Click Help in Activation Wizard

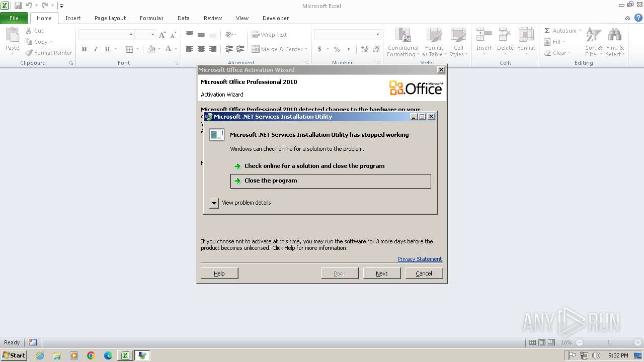pos(219,274)
